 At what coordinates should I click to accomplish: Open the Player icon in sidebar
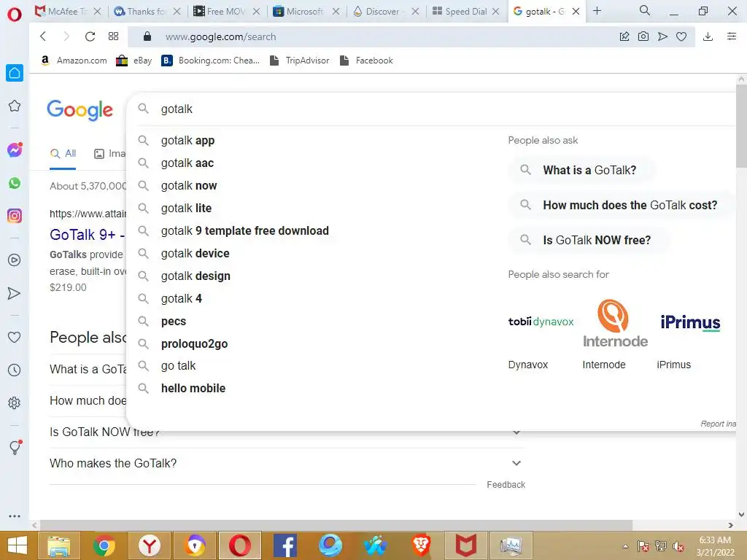pos(15,260)
